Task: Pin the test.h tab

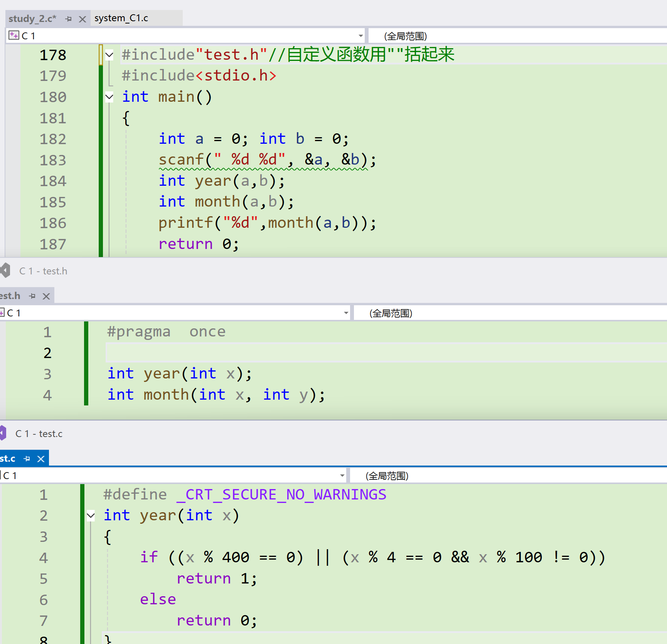Action: [x=32, y=296]
